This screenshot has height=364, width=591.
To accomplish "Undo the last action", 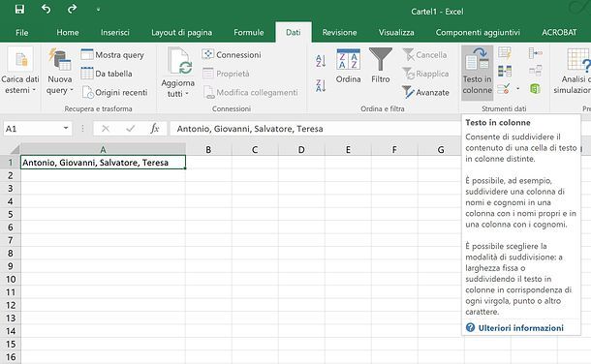I will pyautogui.click(x=46, y=9).
